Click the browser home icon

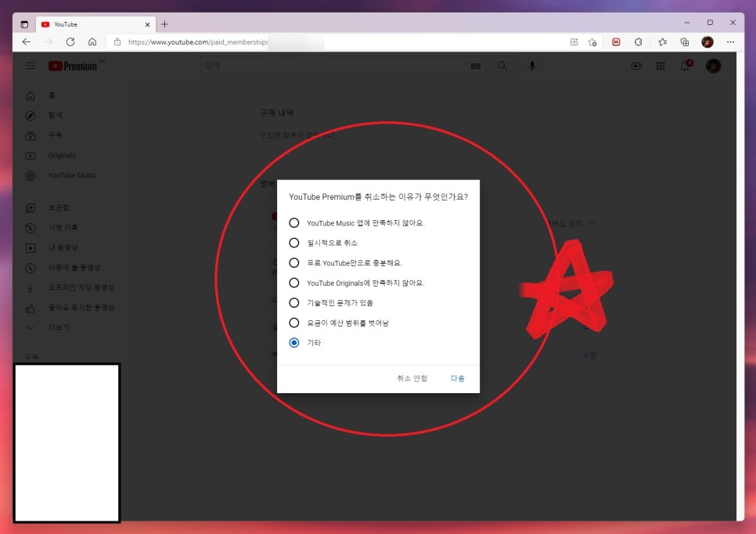point(92,42)
